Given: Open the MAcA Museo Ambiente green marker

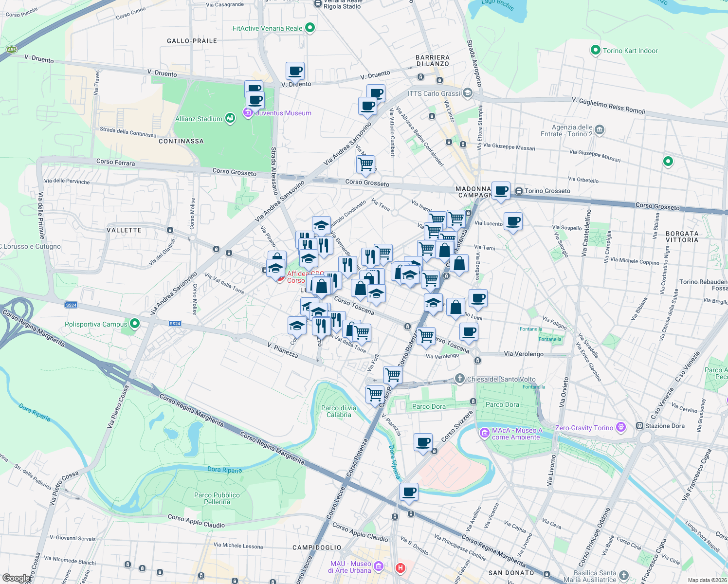Looking at the screenshot, I should (484, 433).
